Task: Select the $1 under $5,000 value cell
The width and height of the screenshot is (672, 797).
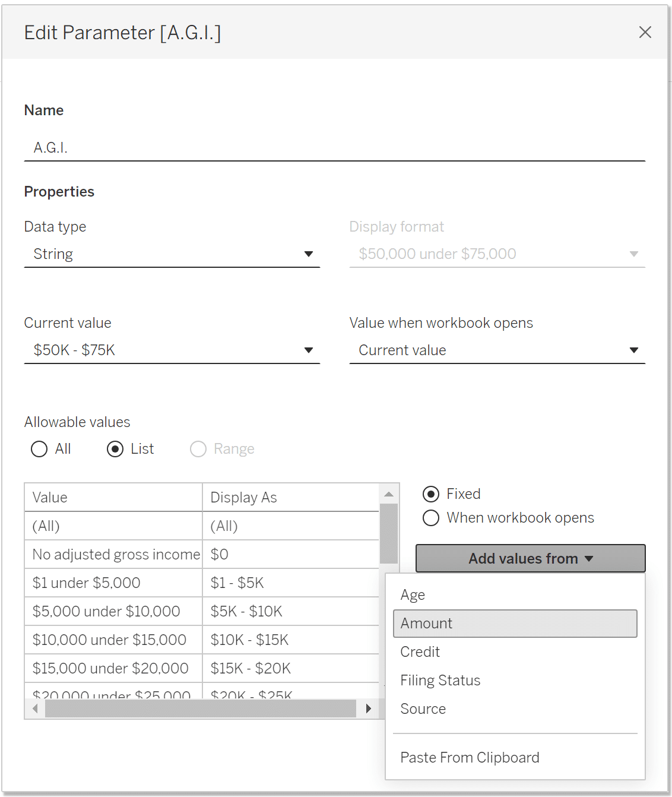Action: coord(113,583)
